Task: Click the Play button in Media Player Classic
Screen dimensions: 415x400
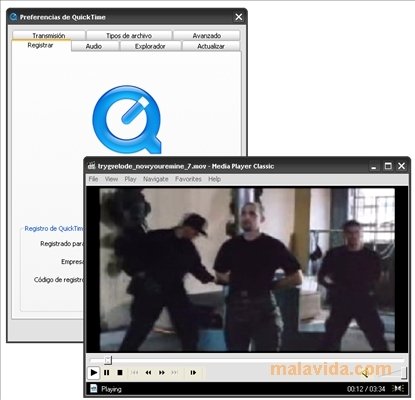Action: [x=94, y=372]
